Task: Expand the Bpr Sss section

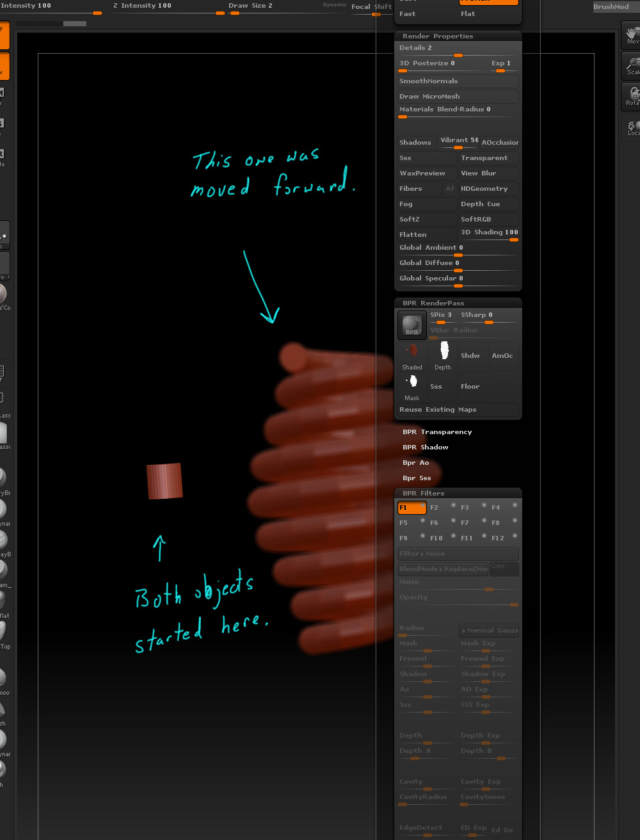Action: coord(417,478)
